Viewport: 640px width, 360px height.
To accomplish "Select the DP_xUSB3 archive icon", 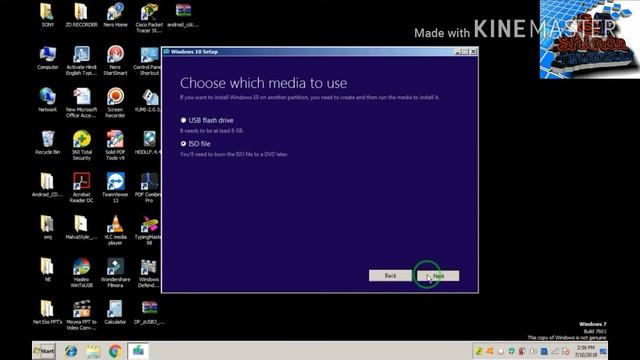I will coord(149,312).
